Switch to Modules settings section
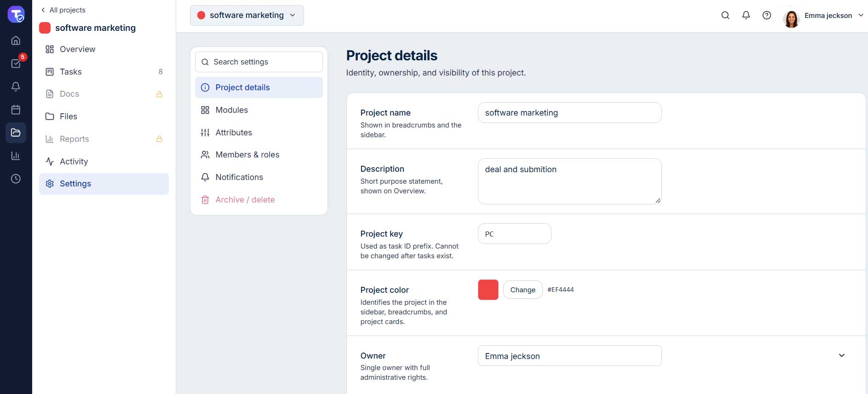 click(x=259, y=110)
